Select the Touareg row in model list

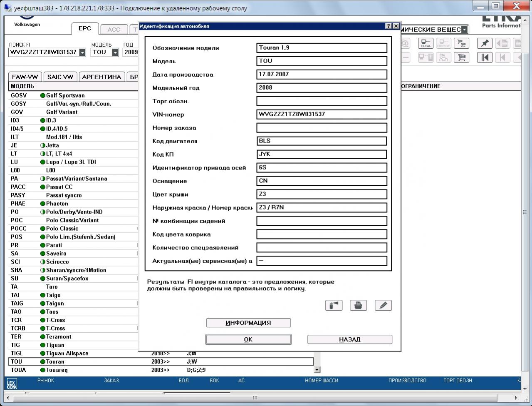click(x=161, y=370)
